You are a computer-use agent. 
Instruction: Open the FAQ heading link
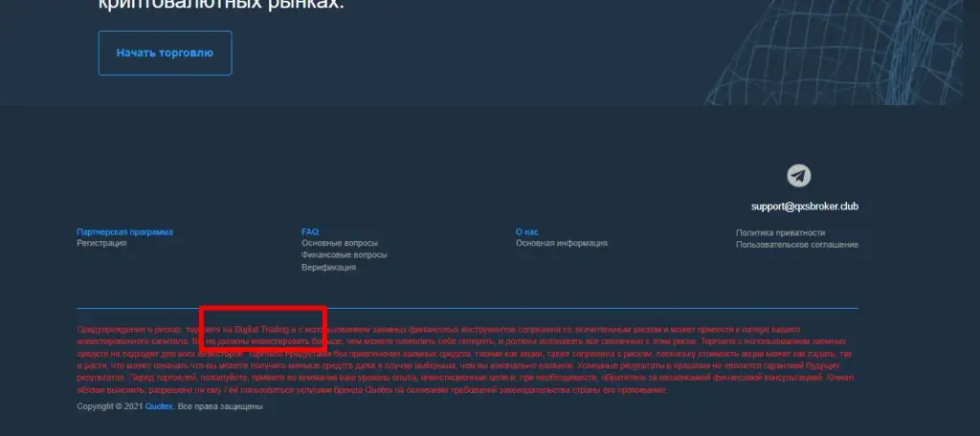pyautogui.click(x=310, y=231)
